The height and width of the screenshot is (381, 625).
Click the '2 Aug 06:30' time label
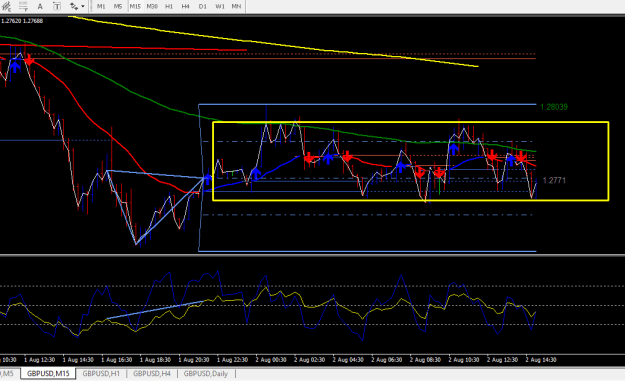click(387, 360)
